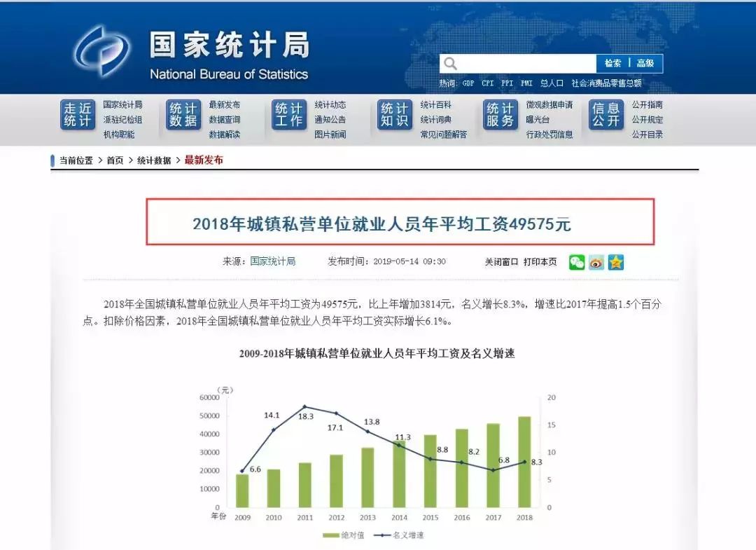The image size is (756, 550).
Task: Click the 高级 advanced search button
Action: click(645, 63)
